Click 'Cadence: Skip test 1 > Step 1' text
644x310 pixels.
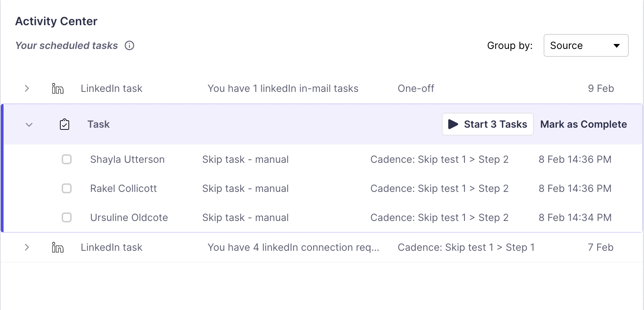click(x=466, y=247)
